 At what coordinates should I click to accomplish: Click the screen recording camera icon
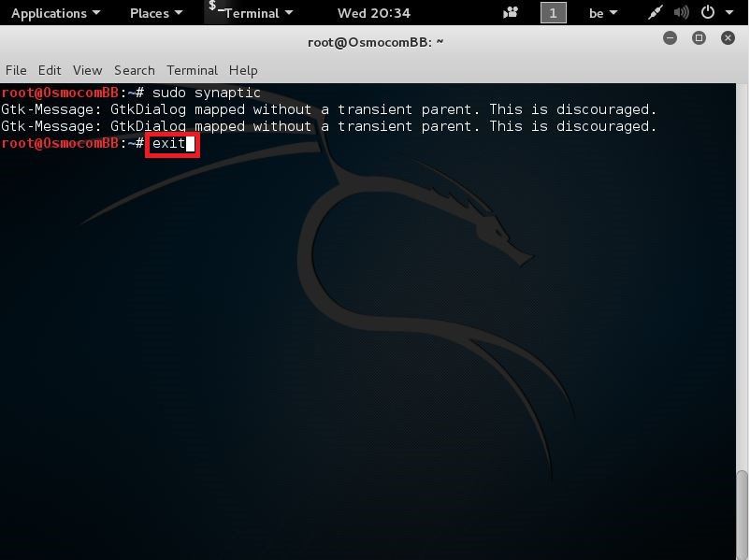point(511,12)
